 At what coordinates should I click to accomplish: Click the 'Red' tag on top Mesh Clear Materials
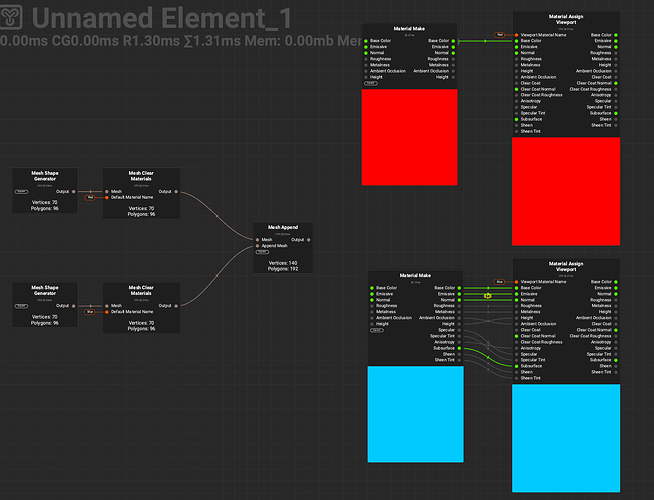[x=90, y=197]
